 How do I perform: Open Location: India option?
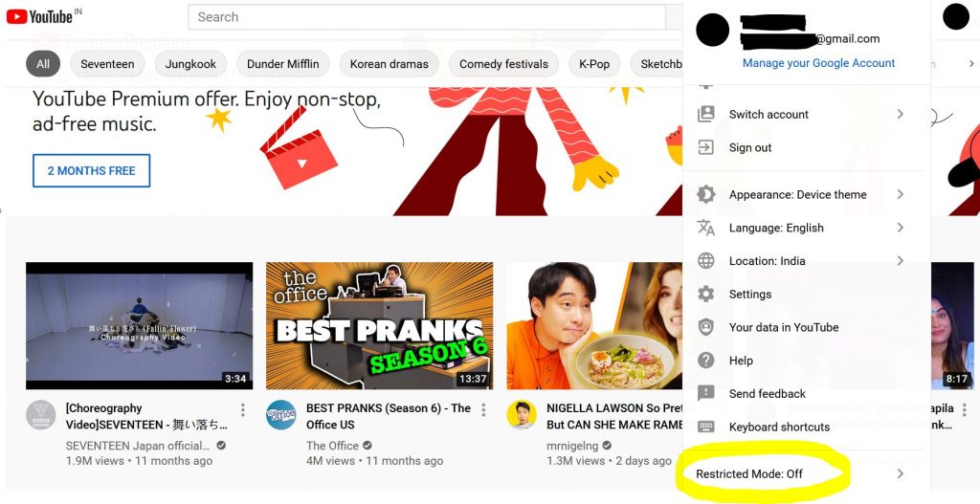coord(803,261)
